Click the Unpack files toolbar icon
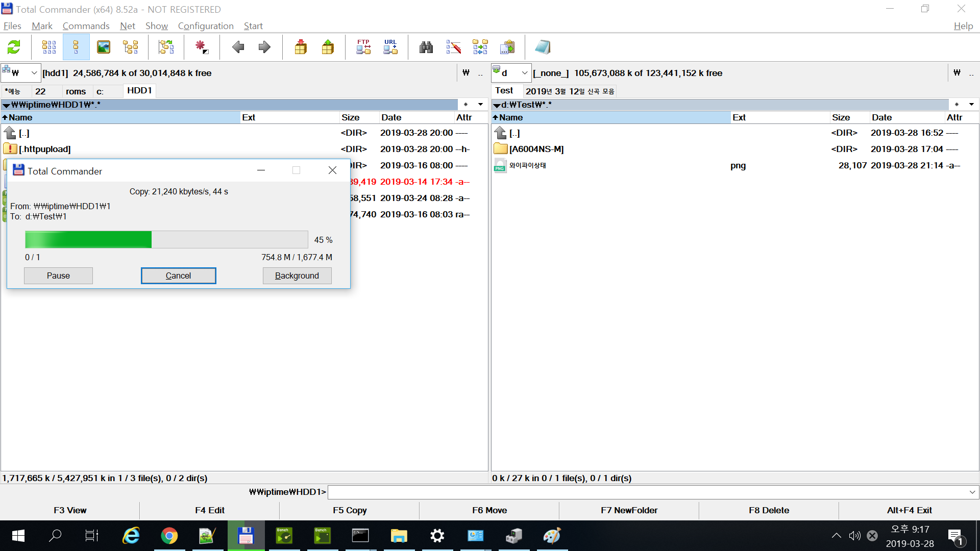Screen dimensions: 980x551 pos(328,47)
